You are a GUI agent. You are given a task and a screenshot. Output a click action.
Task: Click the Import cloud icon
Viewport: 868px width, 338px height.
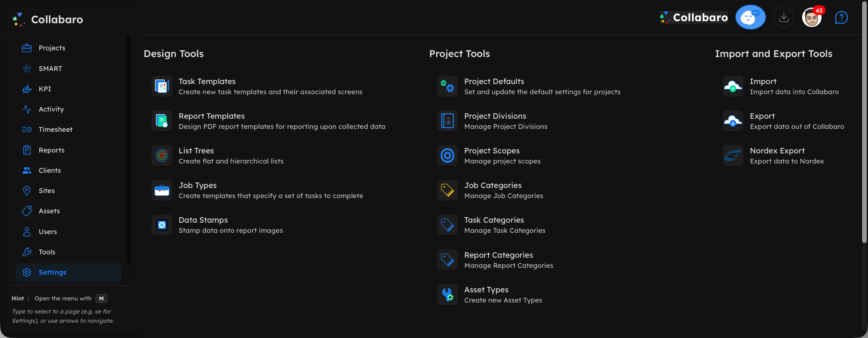(x=733, y=86)
